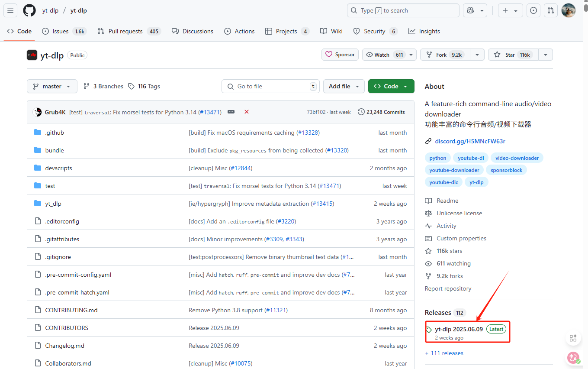The height and width of the screenshot is (369, 588).
Task: Open the Projects tab
Action: click(287, 31)
